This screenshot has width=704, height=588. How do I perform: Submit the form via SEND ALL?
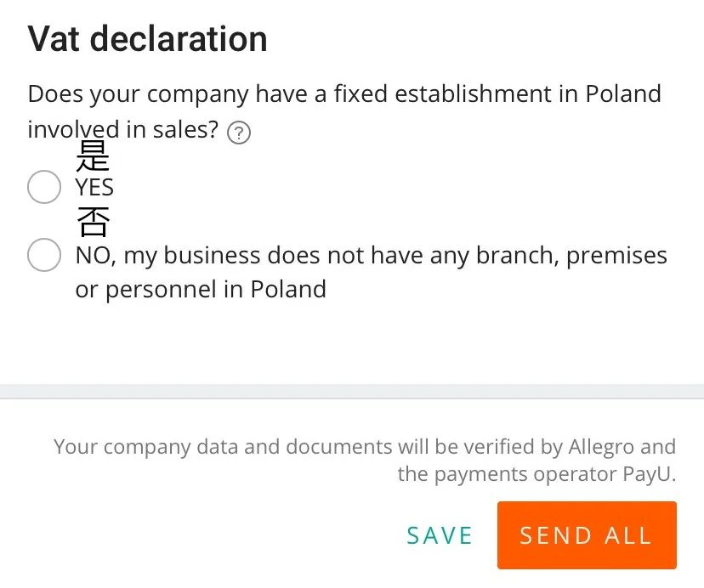(586, 534)
